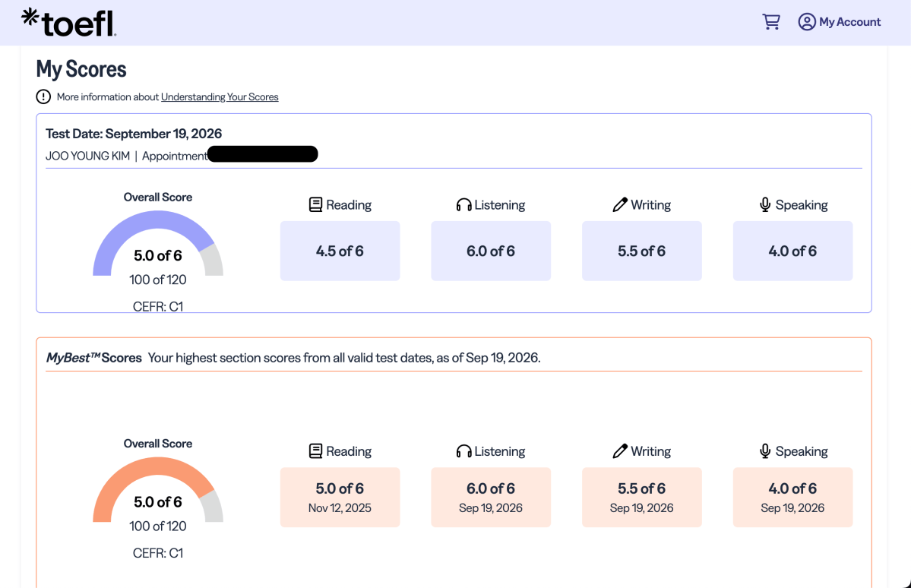Open the Understanding Your Scores link
Image resolution: width=911 pixels, height=588 pixels.
[220, 97]
